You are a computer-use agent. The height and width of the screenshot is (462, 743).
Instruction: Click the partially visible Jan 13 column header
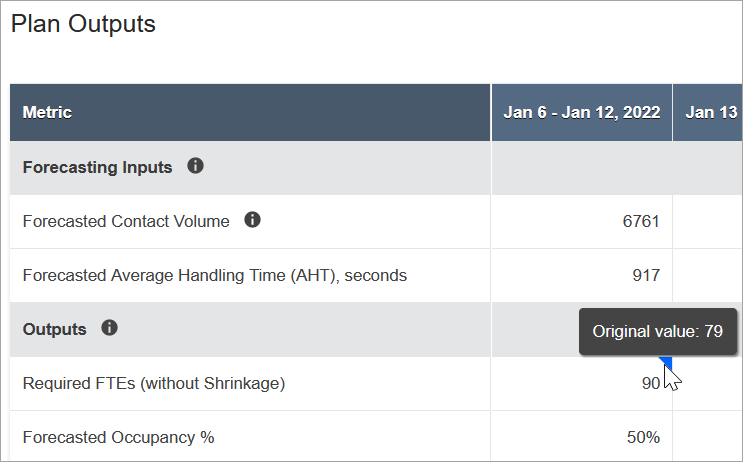click(711, 113)
